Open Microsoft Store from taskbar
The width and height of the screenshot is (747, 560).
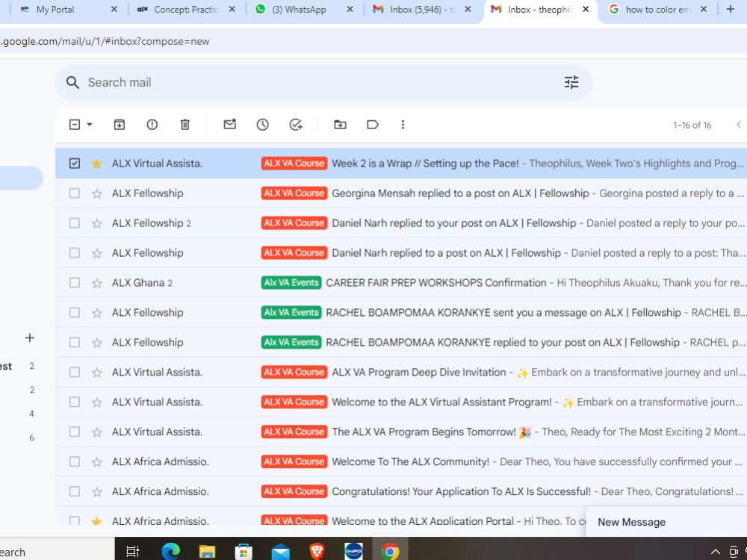pyautogui.click(x=244, y=552)
